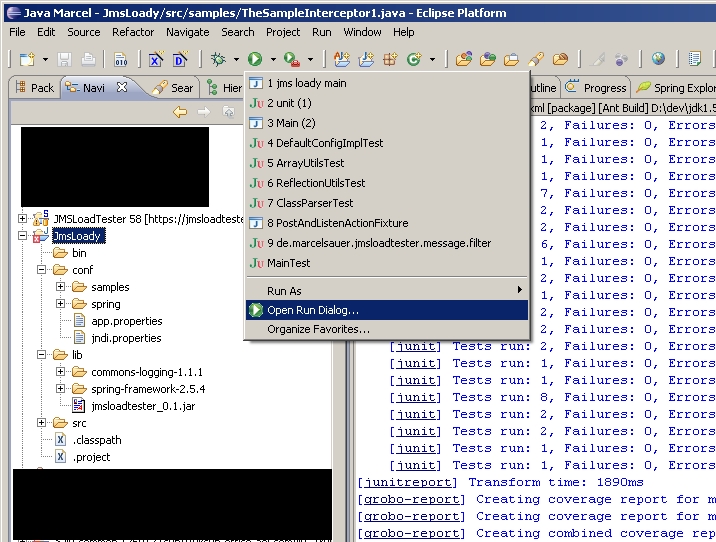The height and width of the screenshot is (542, 716).
Task: Open the Run history dropdown arrow
Action: pos(273,59)
